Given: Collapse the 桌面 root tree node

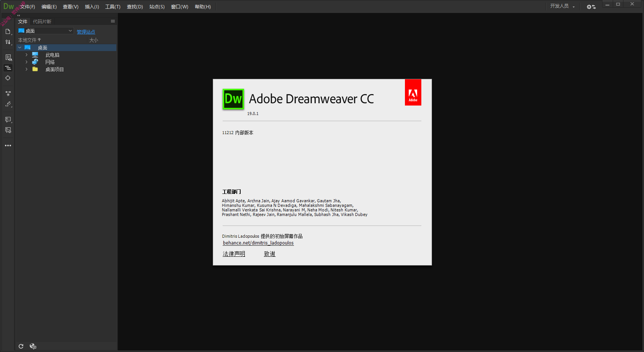Looking at the screenshot, I should click(x=20, y=48).
